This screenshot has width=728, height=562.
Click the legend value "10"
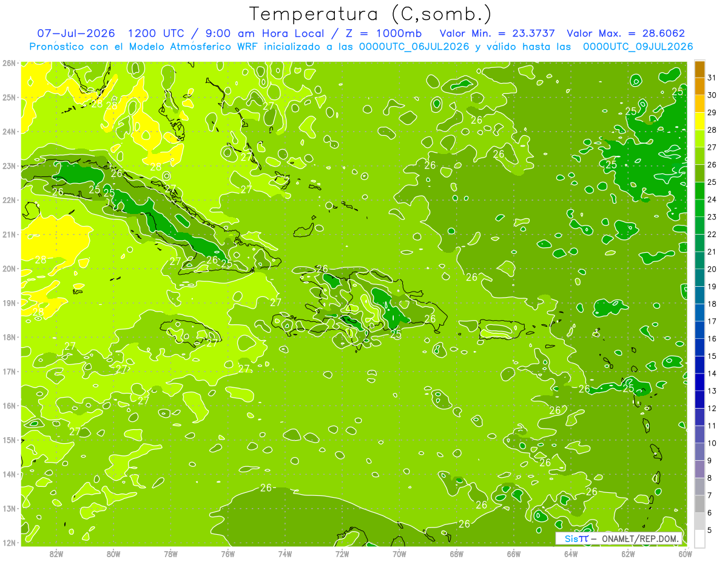coord(712,443)
